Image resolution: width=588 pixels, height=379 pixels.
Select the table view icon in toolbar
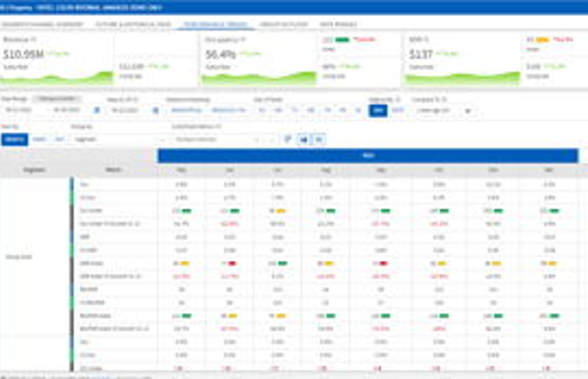pyautogui.click(x=319, y=139)
